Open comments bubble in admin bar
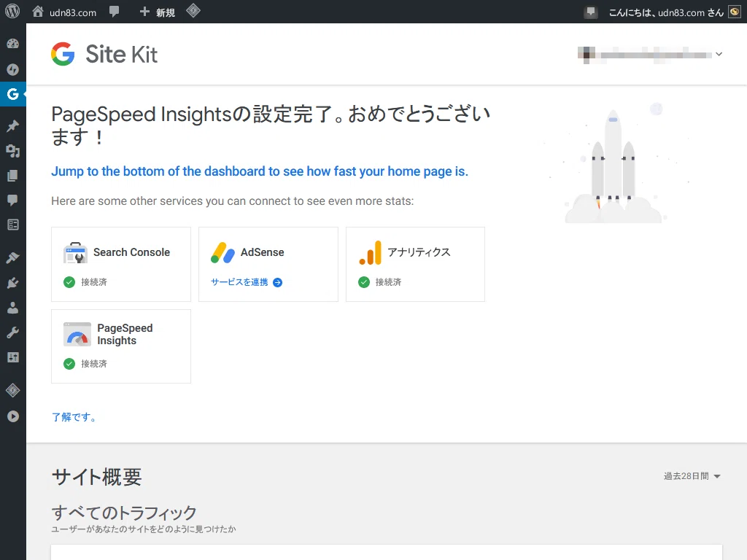 tap(114, 12)
